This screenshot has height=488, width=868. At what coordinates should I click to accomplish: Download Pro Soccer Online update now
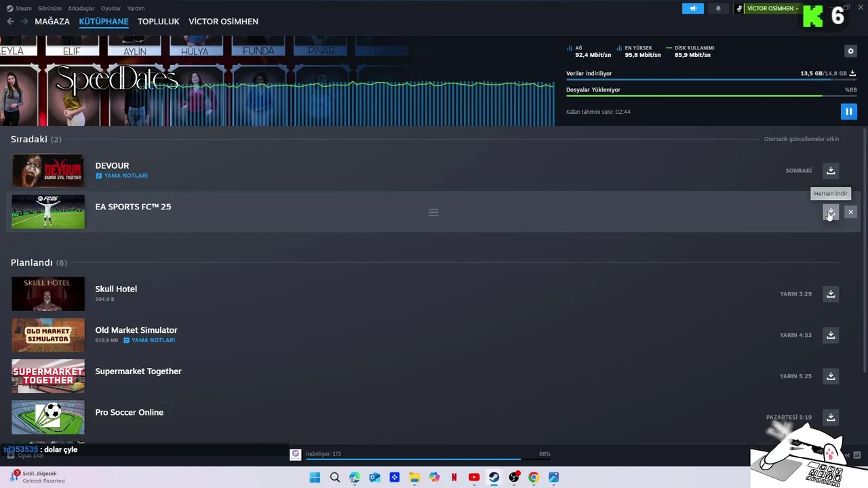(831, 417)
